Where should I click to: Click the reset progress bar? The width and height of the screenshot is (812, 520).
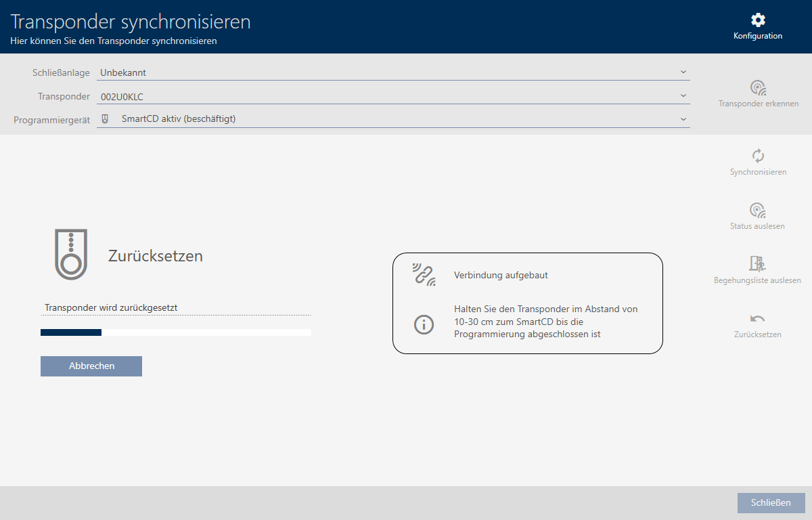176,332
